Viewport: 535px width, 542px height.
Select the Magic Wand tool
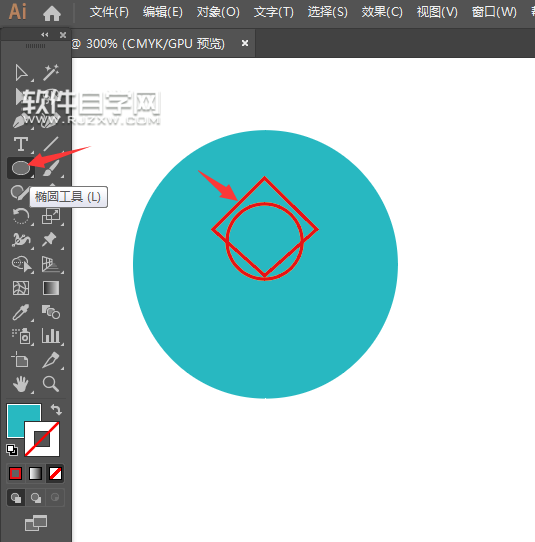coord(51,73)
